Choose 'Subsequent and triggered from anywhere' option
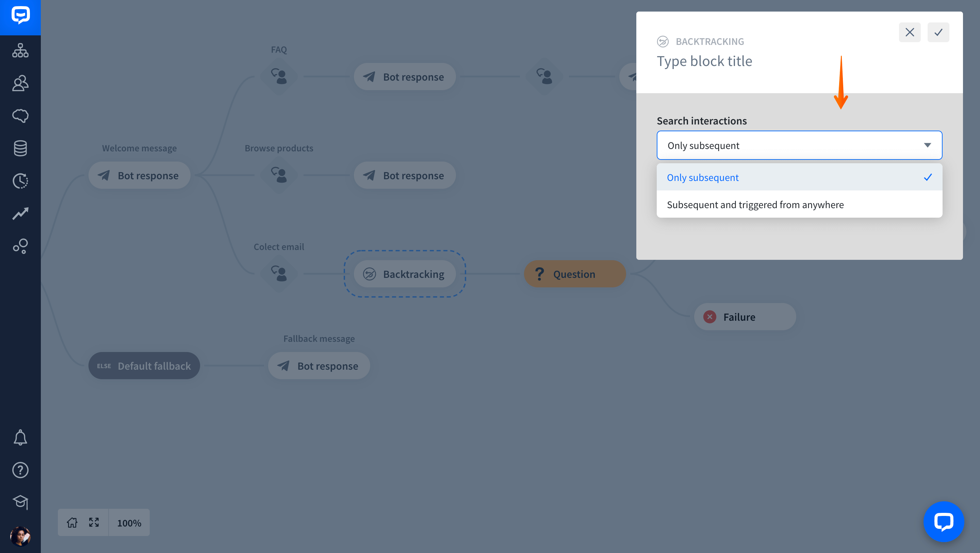 799,205
